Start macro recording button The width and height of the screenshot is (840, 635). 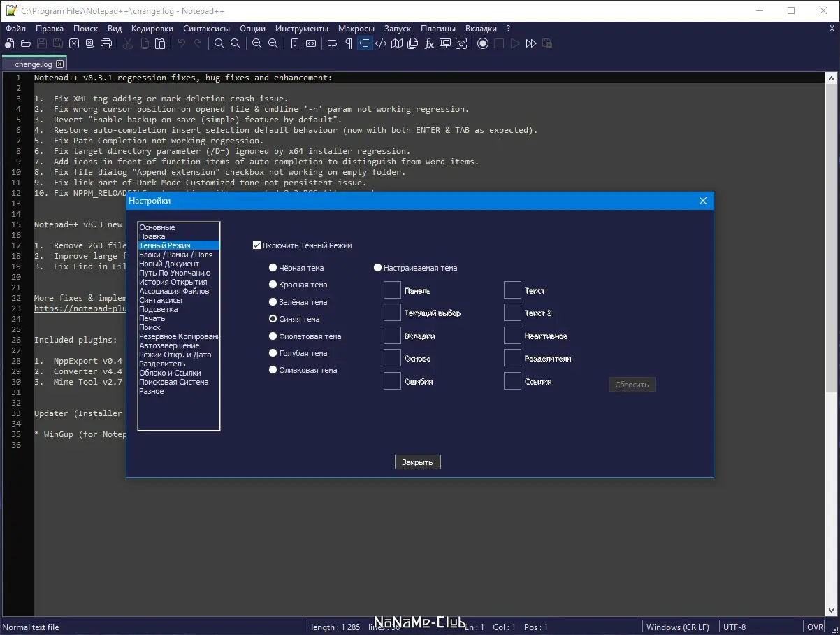(x=483, y=43)
